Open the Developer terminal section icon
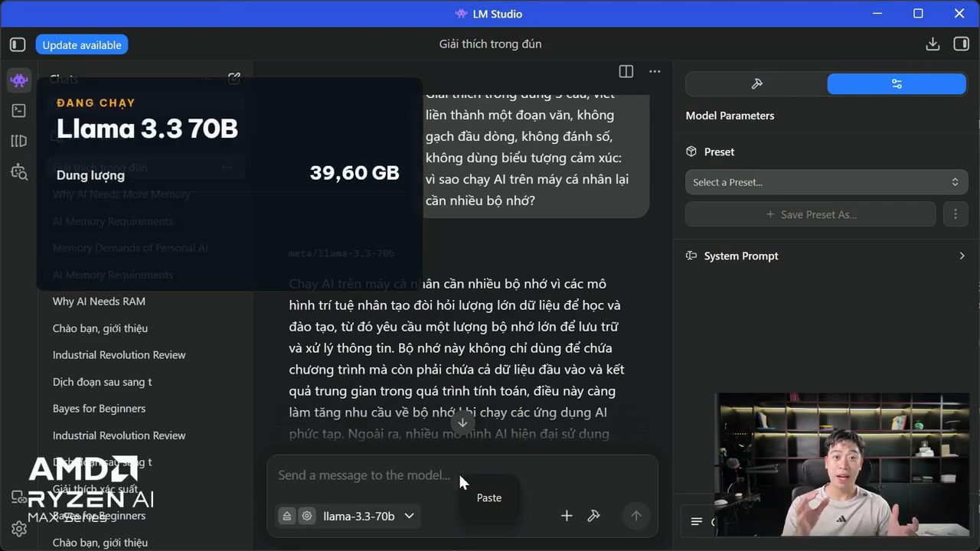The image size is (980, 551). [x=19, y=110]
